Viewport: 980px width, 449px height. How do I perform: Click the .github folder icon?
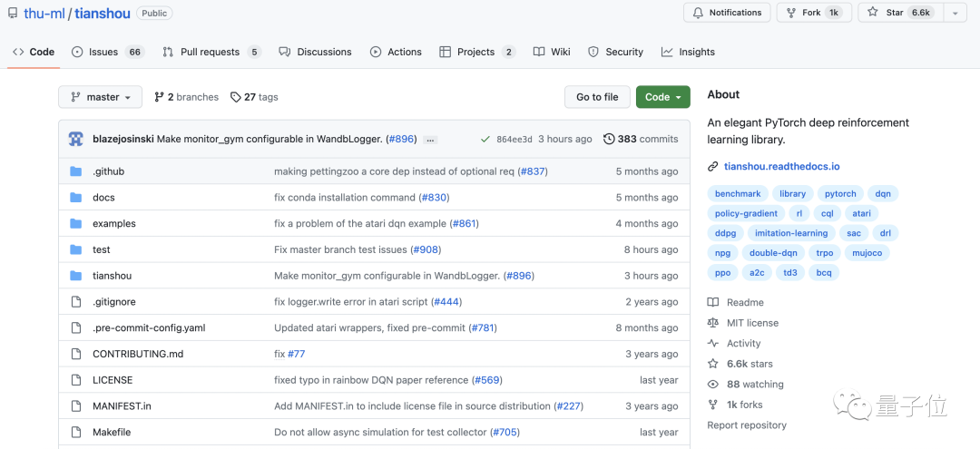tap(76, 171)
